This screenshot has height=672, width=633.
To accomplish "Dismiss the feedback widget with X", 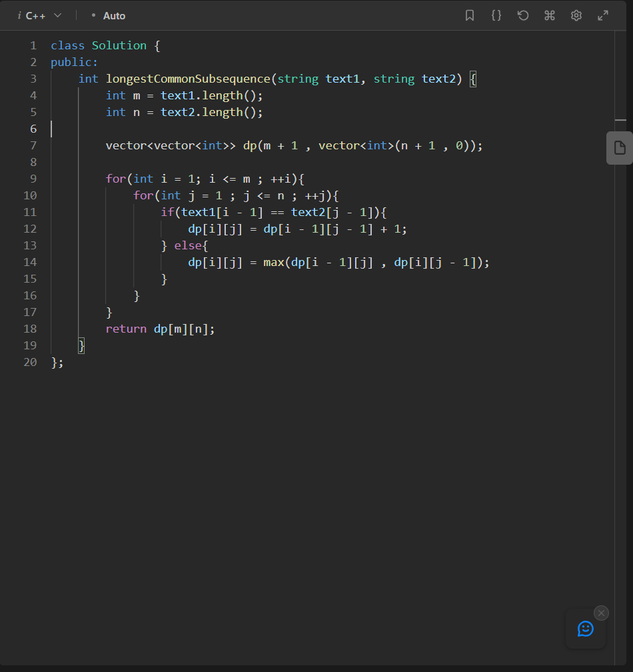I will [601, 613].
